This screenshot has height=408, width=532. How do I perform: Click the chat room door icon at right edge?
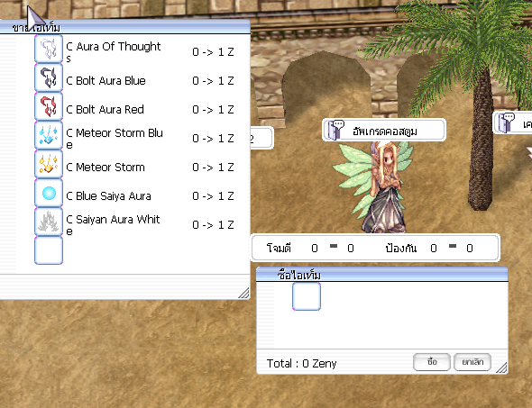506,123
